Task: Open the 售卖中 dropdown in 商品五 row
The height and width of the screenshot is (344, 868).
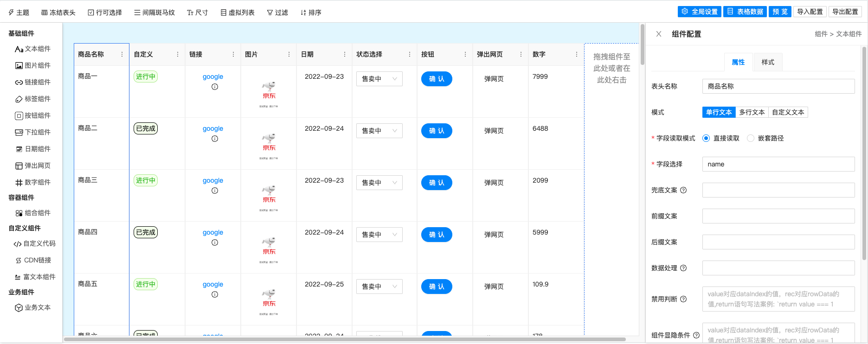Action: point(379,287)
